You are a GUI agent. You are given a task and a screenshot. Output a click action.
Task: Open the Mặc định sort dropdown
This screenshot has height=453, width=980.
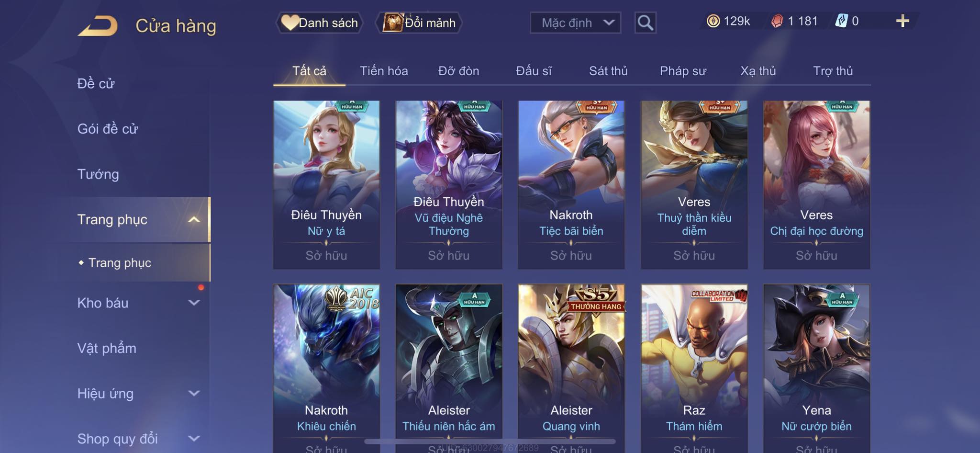pyautogui.click(x=575, y=23)
